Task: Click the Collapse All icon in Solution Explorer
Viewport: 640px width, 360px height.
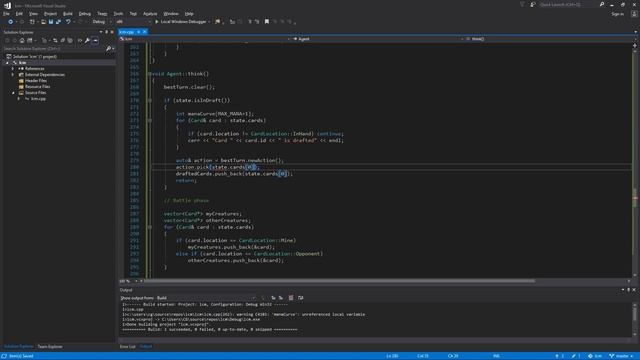Action: tap(62, 40)
